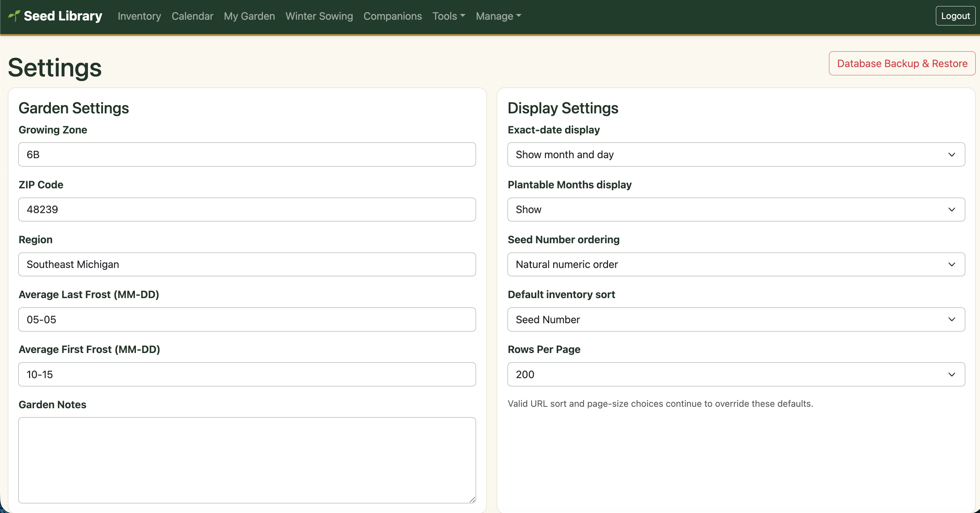Click the Logout button
This screenshot has width=980, height=513.
point(955,16)
